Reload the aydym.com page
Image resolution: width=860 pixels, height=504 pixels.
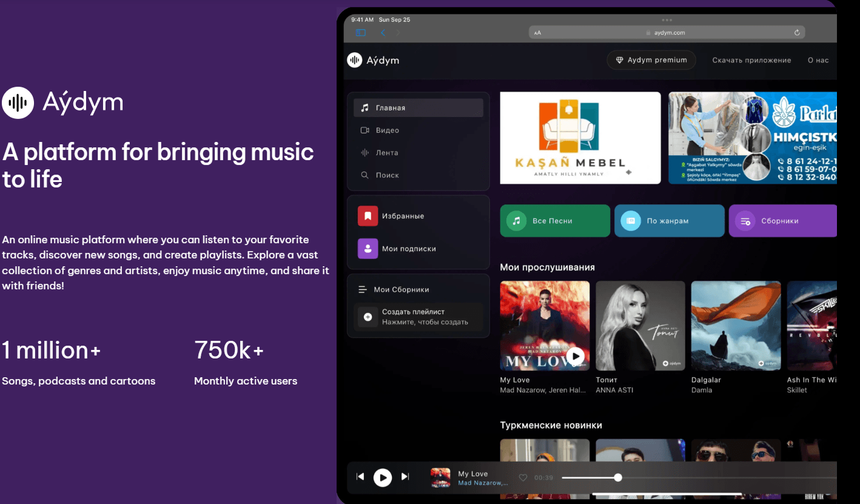pyautogui.click(x=797, y=33)
